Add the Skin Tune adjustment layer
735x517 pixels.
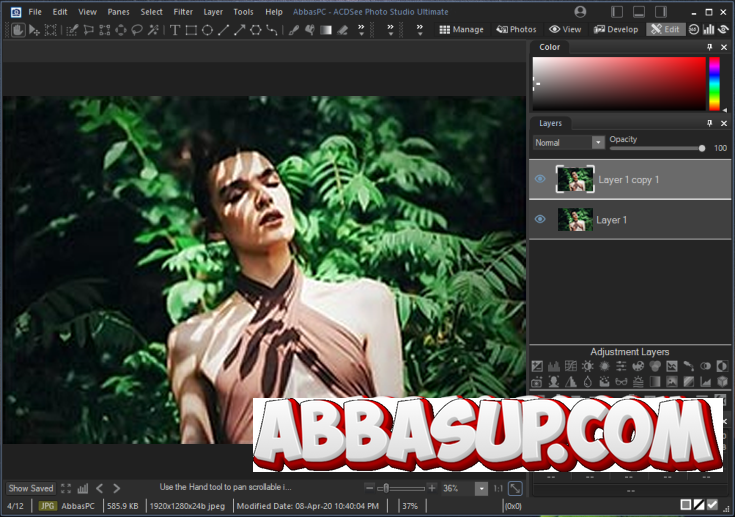point(554,382)
